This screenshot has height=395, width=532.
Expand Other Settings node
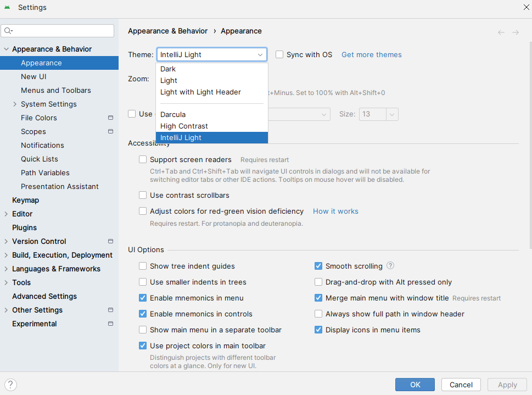[x=6, y=310]
